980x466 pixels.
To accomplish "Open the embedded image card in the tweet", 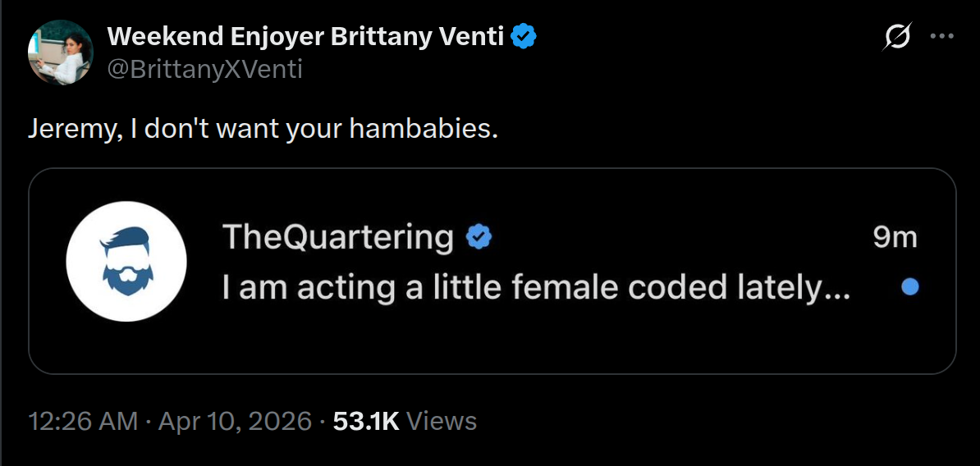I will tap(492, 271).
